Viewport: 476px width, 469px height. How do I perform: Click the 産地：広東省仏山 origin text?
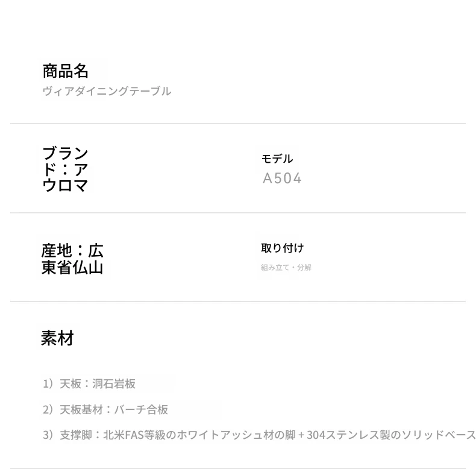coord(72,259)
